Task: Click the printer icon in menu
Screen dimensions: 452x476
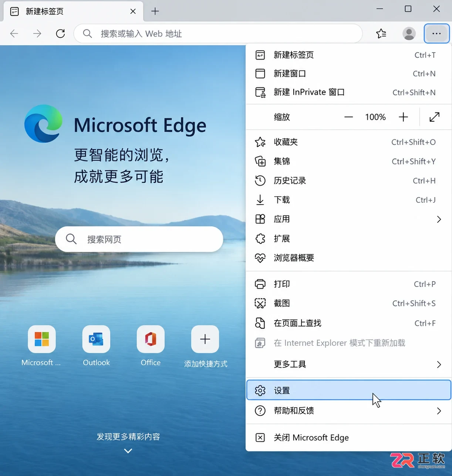Action: click(x=260, y=284)
